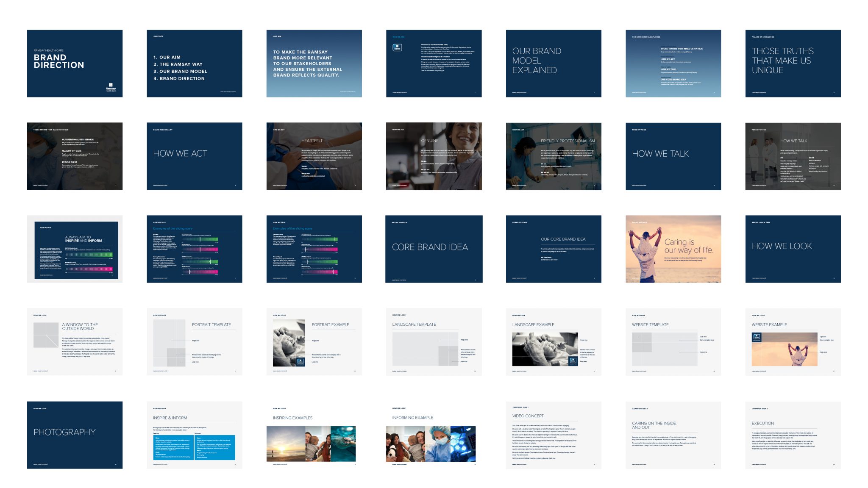The image size is (868, 488).
Task: Open the 'Website Example' slide
Action: [793, 342]
